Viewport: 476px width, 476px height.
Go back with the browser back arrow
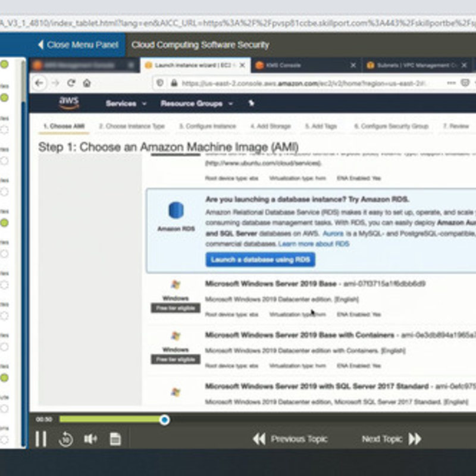tap(39, 83)
